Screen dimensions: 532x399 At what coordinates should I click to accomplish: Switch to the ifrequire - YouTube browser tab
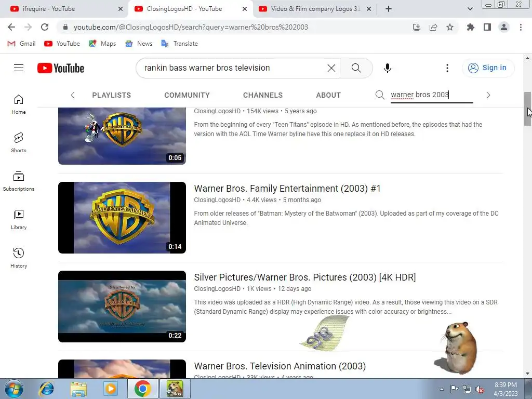64,9
